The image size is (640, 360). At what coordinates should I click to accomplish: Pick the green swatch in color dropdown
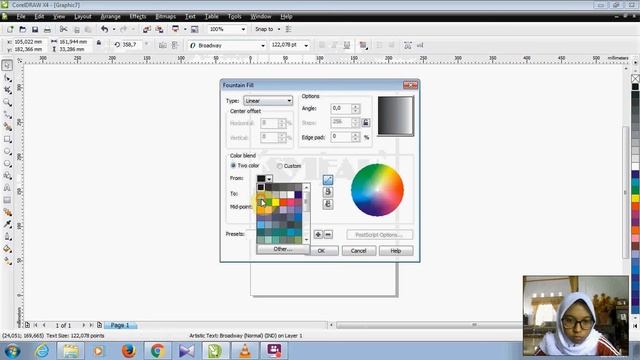tap(268, 202)
